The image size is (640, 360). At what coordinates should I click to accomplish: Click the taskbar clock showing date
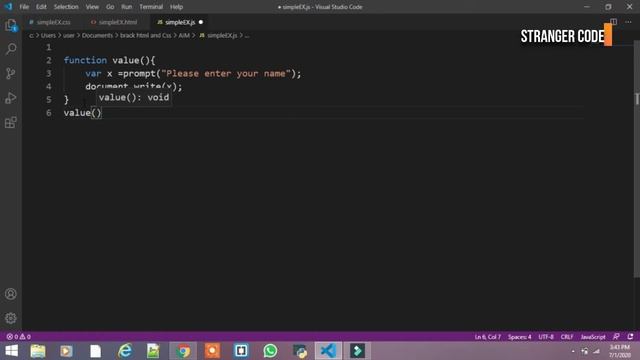pyautogui.click(x=620, y=351)
